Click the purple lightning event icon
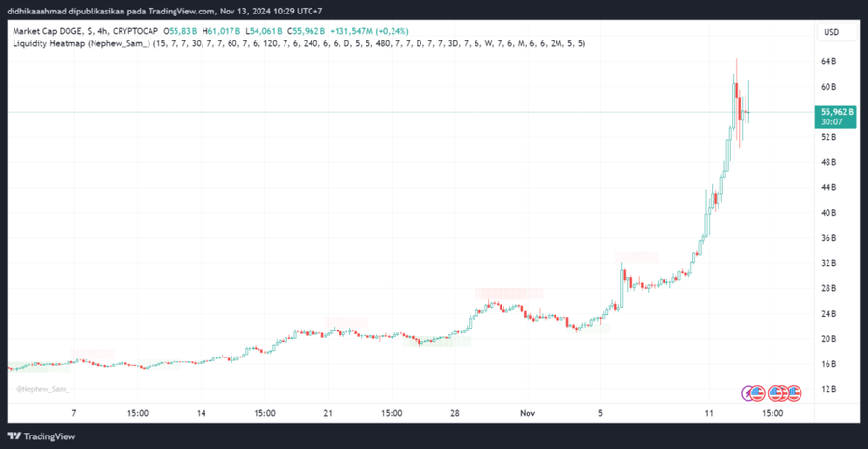 point(746,393)
